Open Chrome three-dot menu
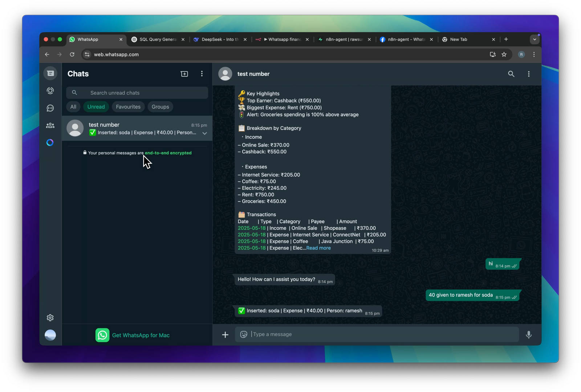The width and height of the screenshot is (581, 392). pyautogui.click(x=534, y=54)
